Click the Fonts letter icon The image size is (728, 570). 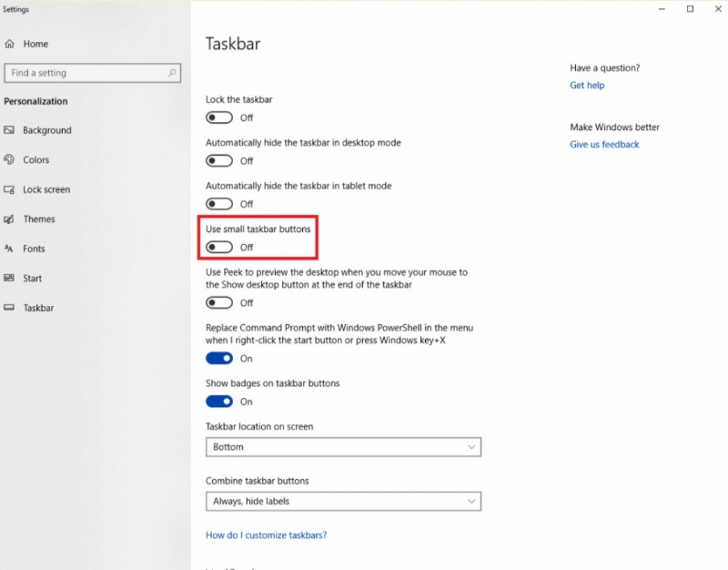tap(9, 249)
